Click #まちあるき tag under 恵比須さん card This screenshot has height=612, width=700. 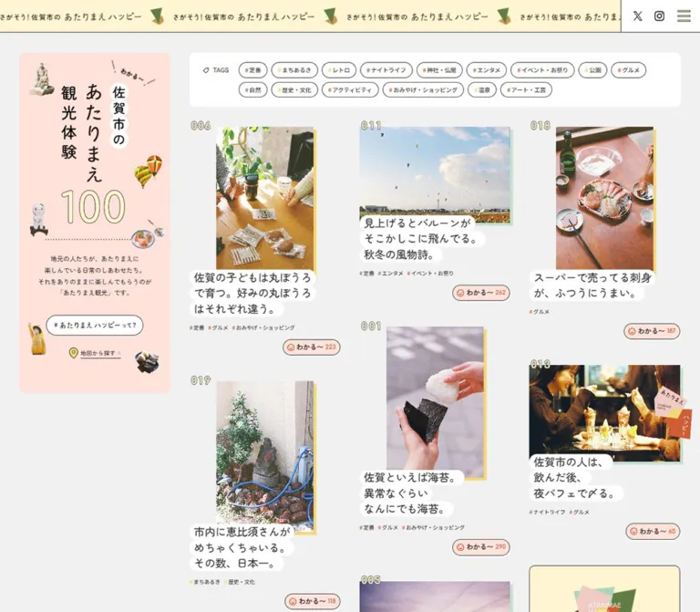pos(205,582)
